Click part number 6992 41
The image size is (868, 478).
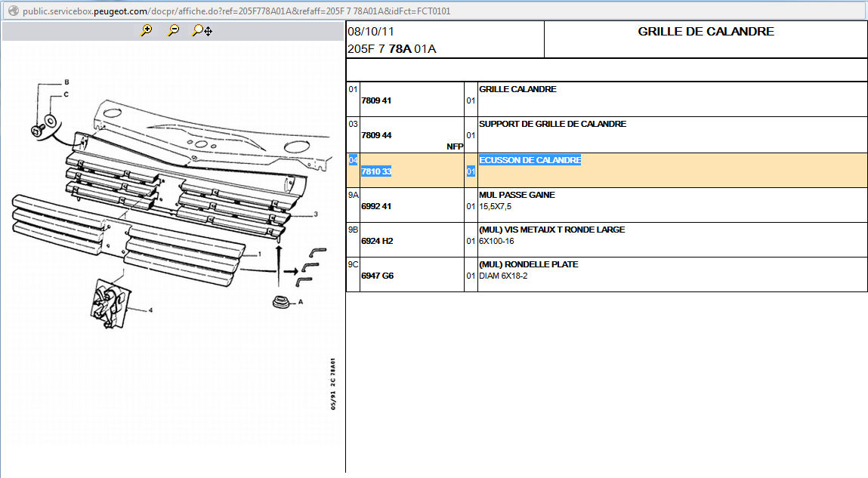click(376, 206)
